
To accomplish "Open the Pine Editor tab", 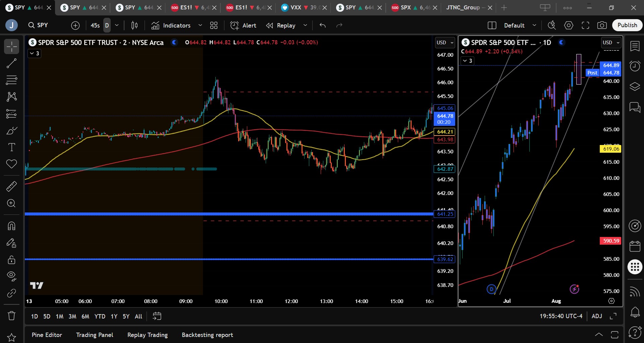I will pyautogui.click(x=47, y=335).
